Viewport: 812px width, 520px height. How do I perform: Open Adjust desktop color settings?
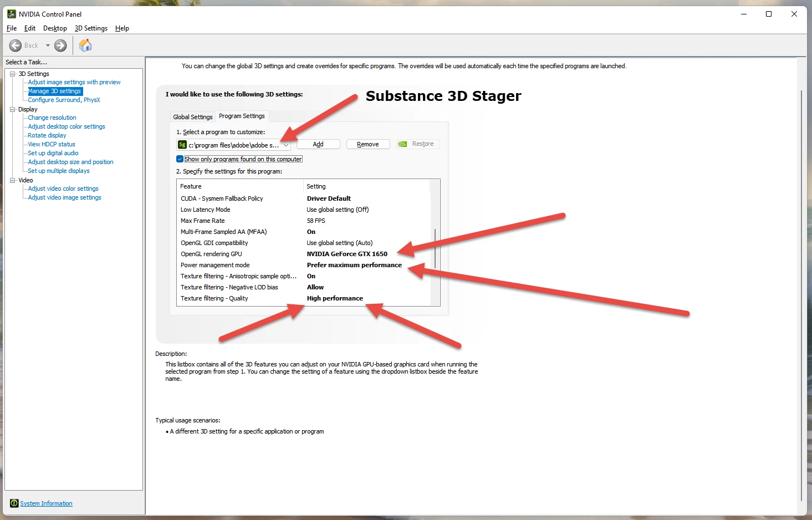[x=67, y=126]
